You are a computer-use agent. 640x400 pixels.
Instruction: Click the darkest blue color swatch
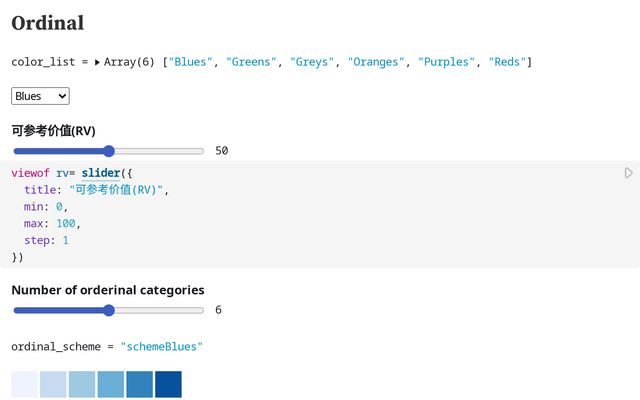(168, 384)
